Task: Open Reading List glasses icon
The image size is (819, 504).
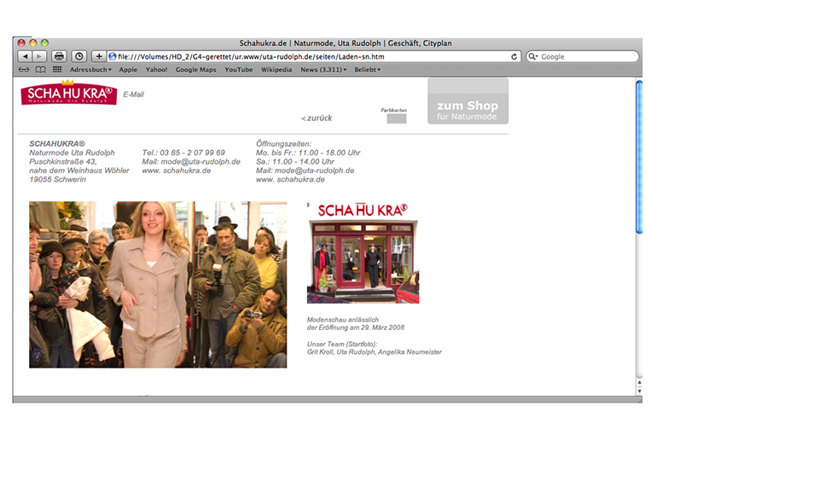Action: (x=24, y=70)
